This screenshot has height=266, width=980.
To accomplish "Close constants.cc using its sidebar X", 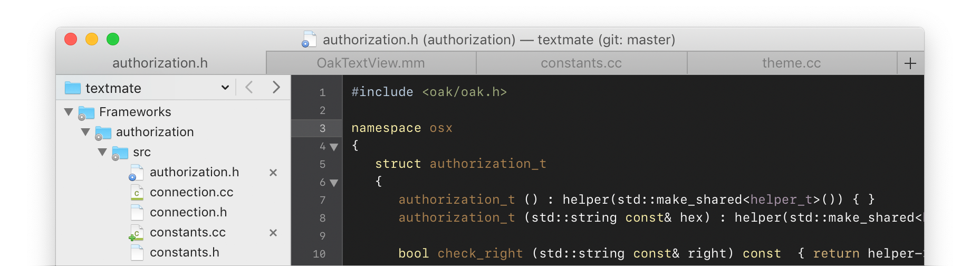I will [x=273, y=233].
